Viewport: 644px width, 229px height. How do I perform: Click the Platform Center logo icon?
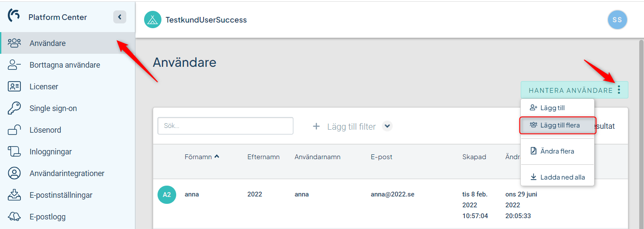(14, 16)
